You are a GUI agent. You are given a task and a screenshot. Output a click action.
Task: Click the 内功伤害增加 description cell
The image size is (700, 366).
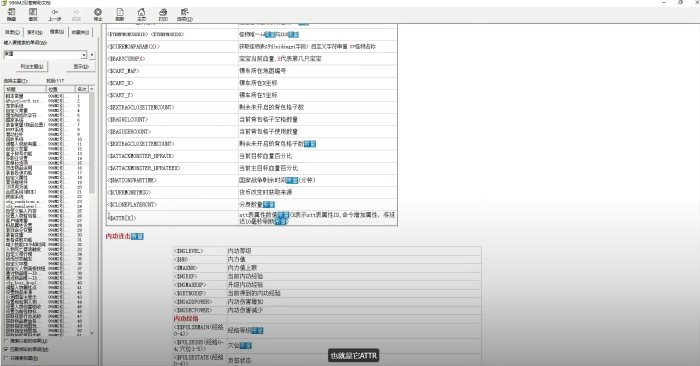click(354, 302)
